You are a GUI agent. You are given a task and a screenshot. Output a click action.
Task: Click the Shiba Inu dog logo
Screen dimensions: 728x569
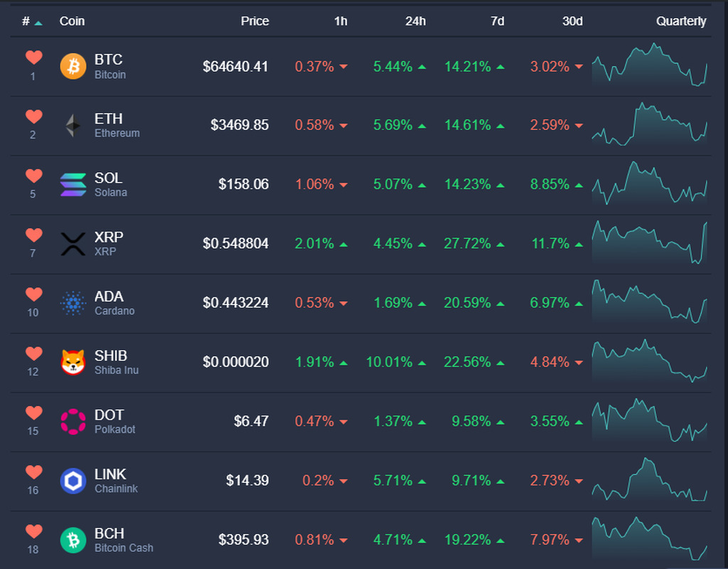(73, 363)
